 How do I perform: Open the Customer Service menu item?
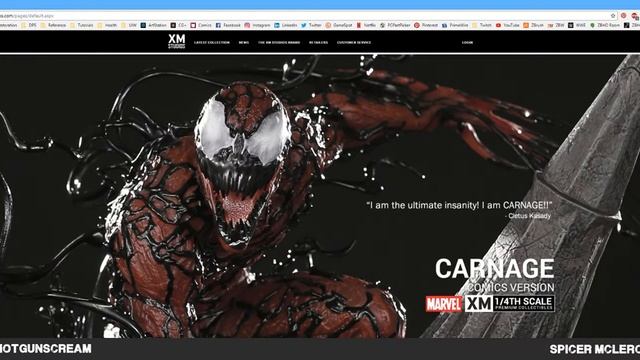point(354,42)
